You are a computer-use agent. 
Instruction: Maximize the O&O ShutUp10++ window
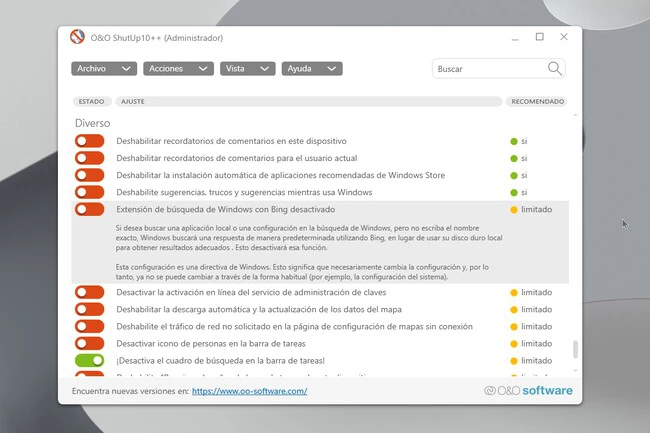coord(539,37)
